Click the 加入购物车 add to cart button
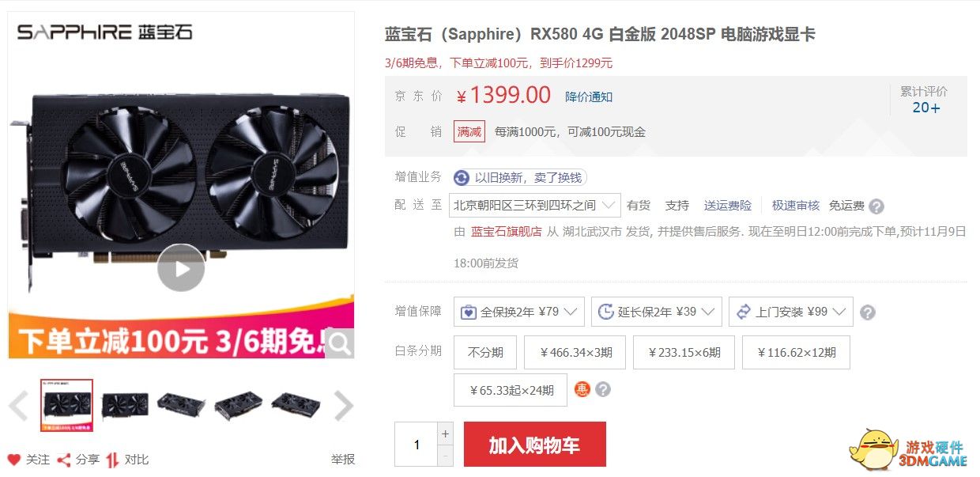Image resolution: width=980 pixels, height=477 pixels. 535,445
